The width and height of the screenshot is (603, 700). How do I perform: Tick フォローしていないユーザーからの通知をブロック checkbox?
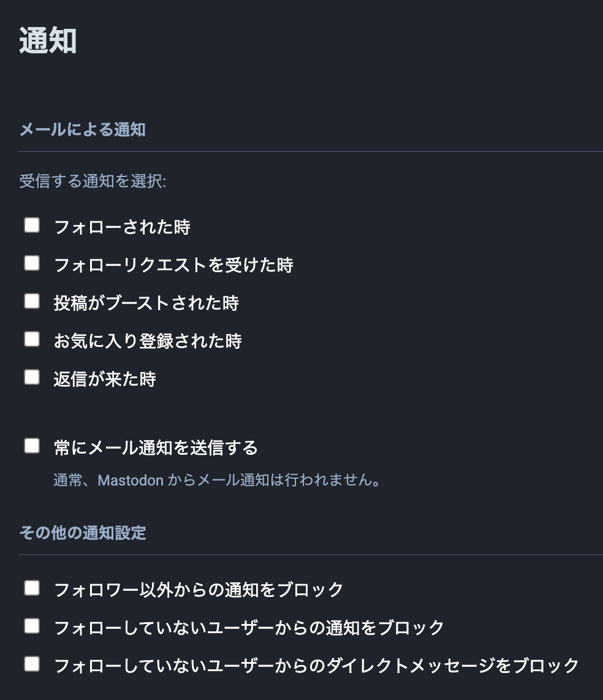[32, 626]
